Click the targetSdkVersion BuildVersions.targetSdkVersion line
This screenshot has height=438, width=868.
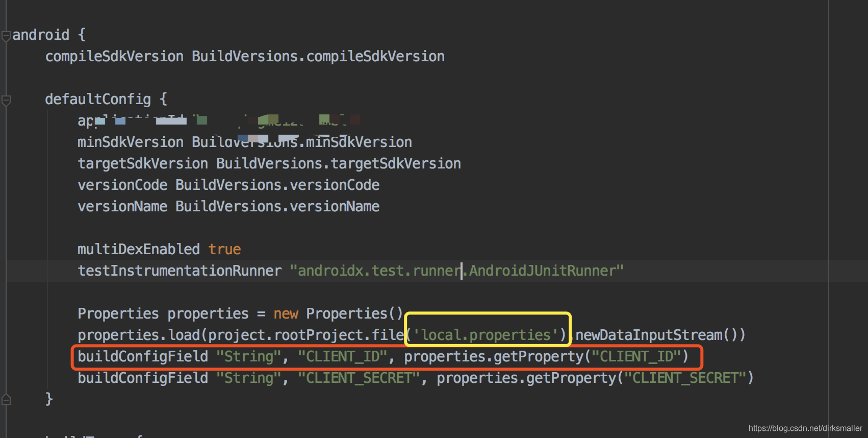click(x=269, y=163)
